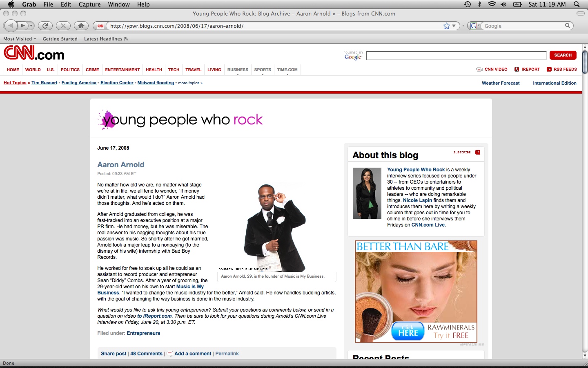Click the page vertical scrollbar thumb
Screen dimensions: 588x368
coord(585,61)
